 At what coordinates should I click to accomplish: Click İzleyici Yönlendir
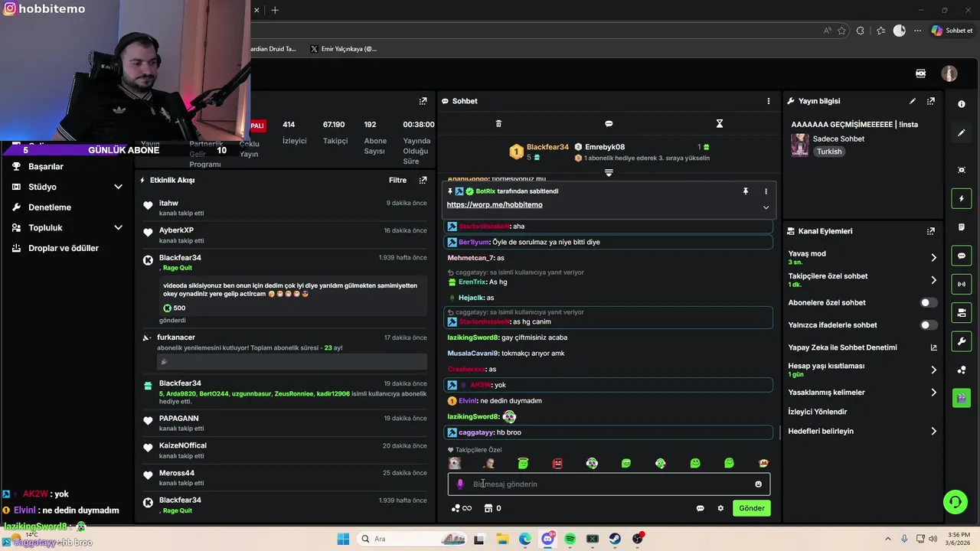[818, 412]
